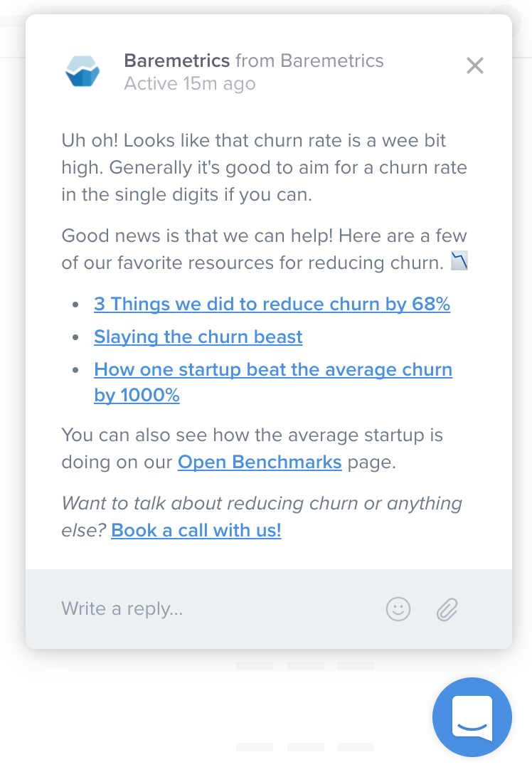Click the 'Good news' paragraph text

pyautogui.click(x=264, y=249)
